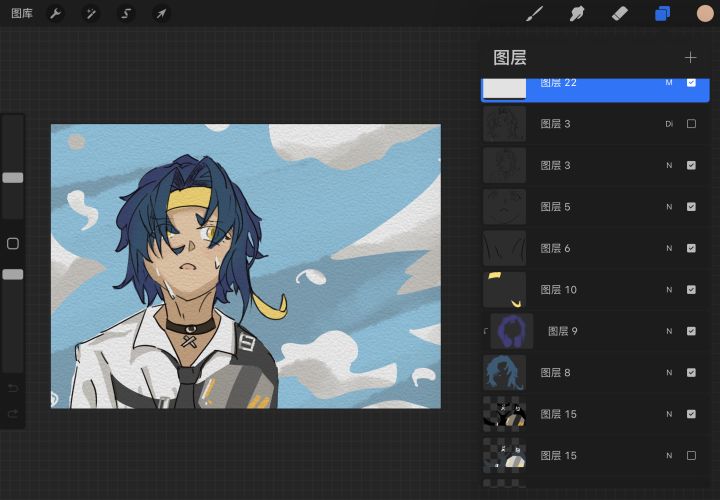720x500 pixels.
Task: Click the brush size slider handle
Action: (x=13, y=178)
